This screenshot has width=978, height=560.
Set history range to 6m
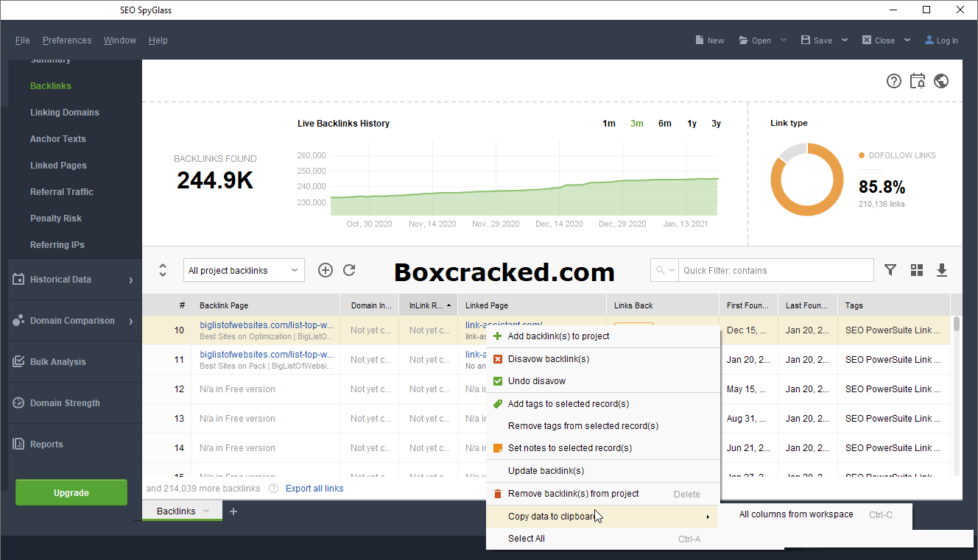(665, 124)
